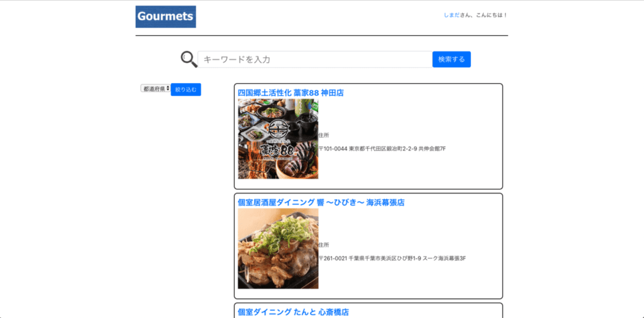
Task: Click the 住所 label in 響 海浜幕張店 card
Action: coord(324,245)
